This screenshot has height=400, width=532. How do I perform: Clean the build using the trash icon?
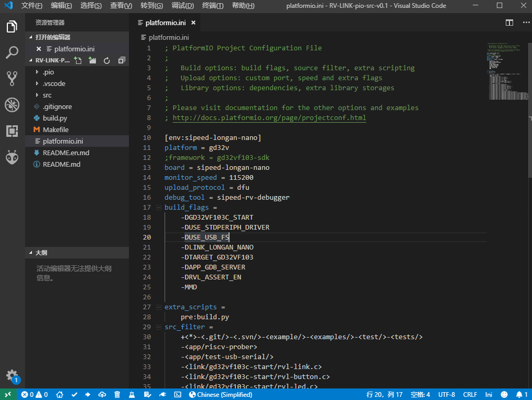coord(117,394)
